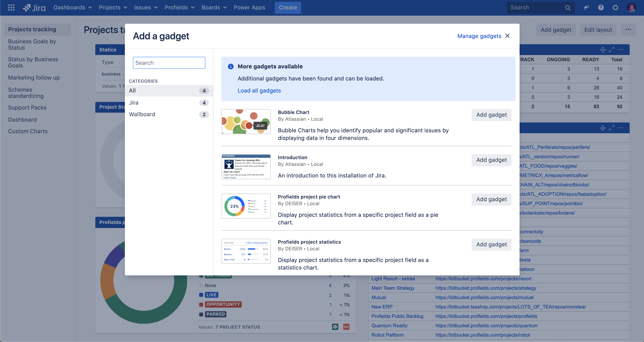Open Help with the question mark icon
The image size is (644, 342).
coord(601,8)
